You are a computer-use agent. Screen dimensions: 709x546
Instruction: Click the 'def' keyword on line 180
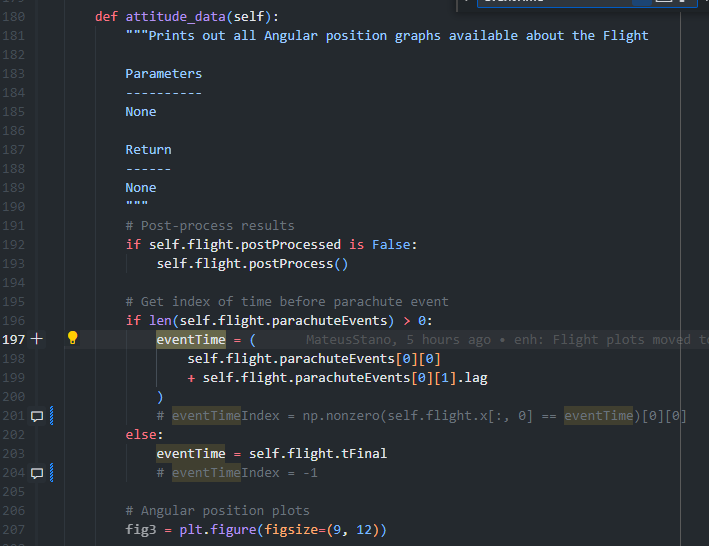tap(106, 17)
